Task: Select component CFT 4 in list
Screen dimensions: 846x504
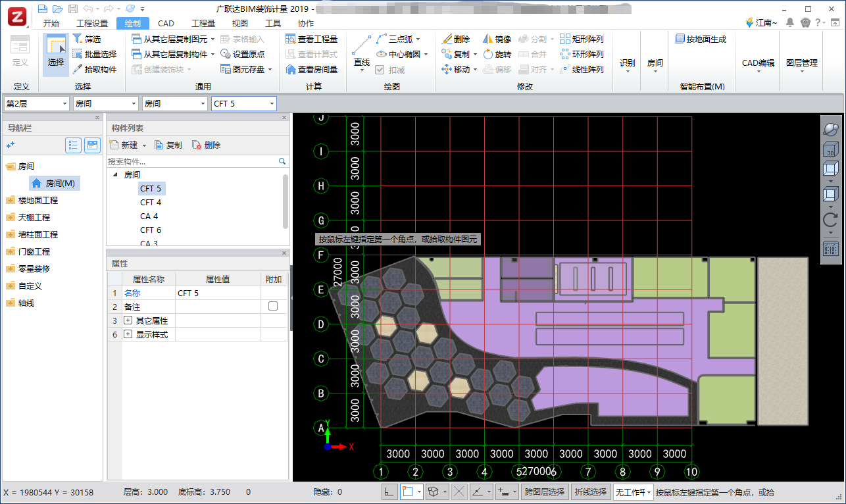Action: click(x=151, y=203)
